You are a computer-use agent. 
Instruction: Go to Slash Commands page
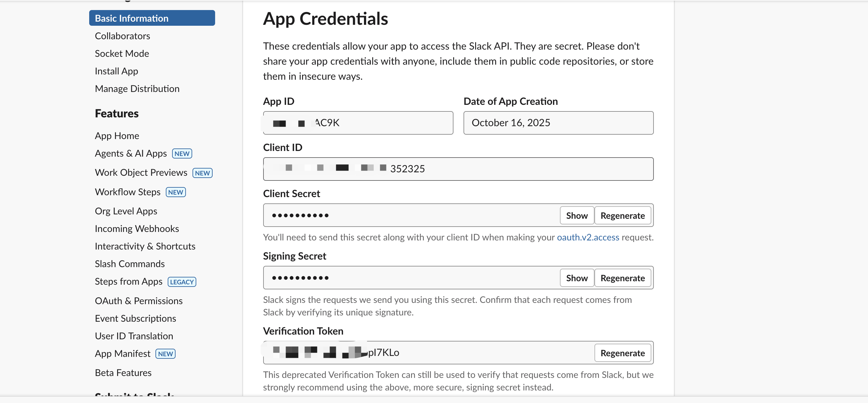click(x=129, y=264)
